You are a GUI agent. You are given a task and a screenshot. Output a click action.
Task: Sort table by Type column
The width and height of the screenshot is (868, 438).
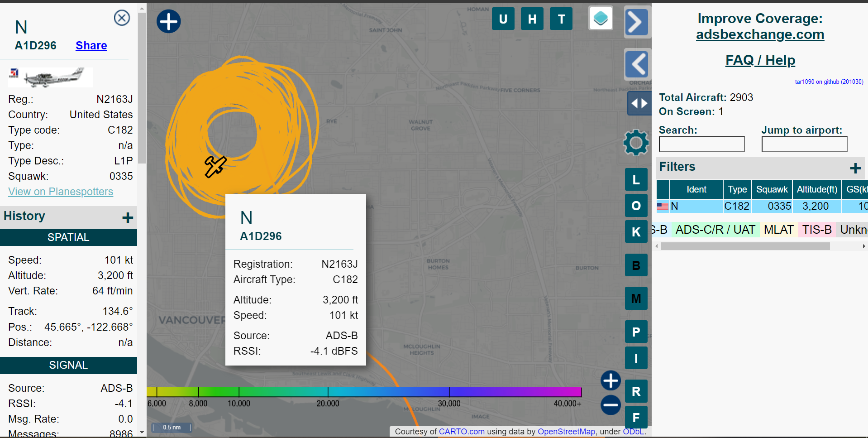click(737, 189)
